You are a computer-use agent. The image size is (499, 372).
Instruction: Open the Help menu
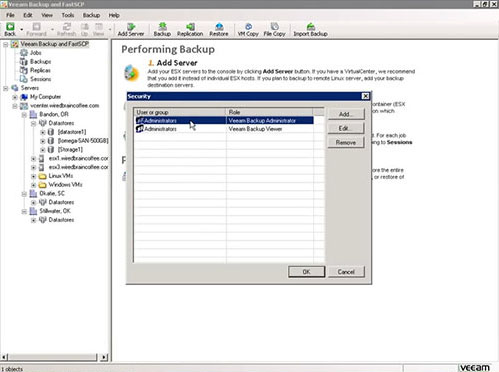(114, 15)
